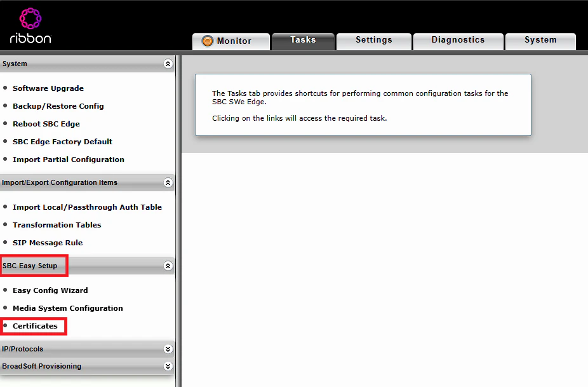
Task: Collapse the SBC Easy Setup chevron
Action: pos(168,266)
